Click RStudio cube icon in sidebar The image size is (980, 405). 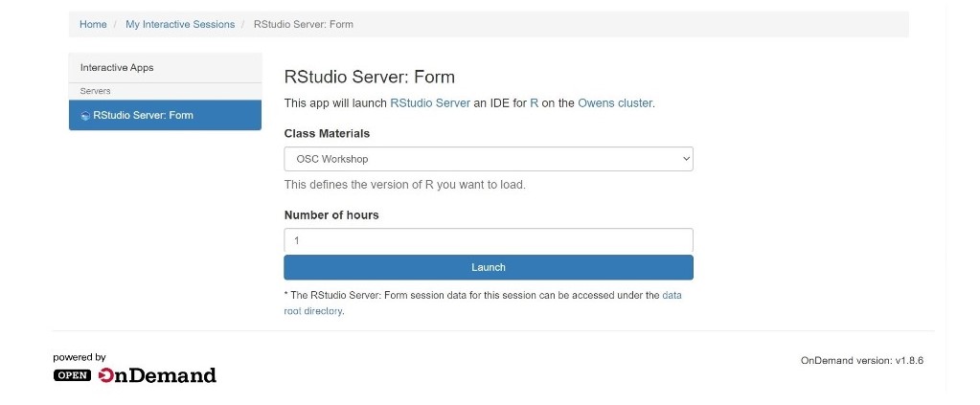pos(85,116)
